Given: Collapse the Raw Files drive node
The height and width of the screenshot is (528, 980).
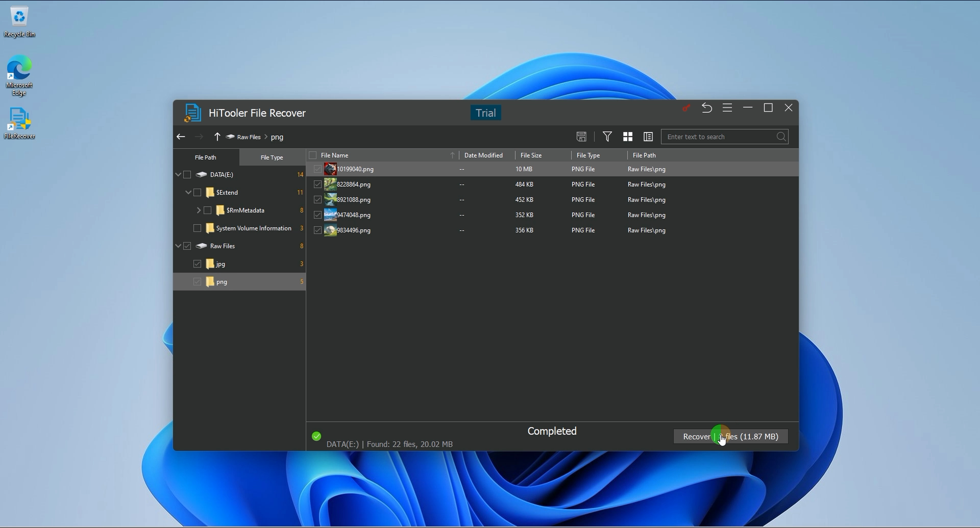Looking at the screenshot, I should [x=179, y=246].
